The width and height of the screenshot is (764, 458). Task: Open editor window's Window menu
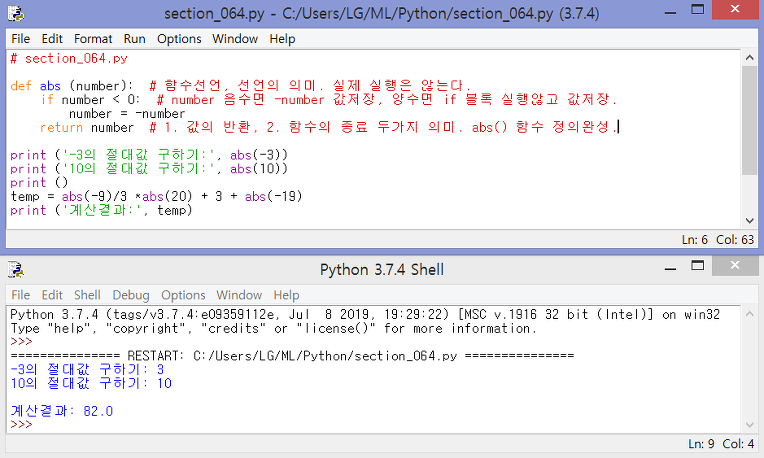point(235,39)
